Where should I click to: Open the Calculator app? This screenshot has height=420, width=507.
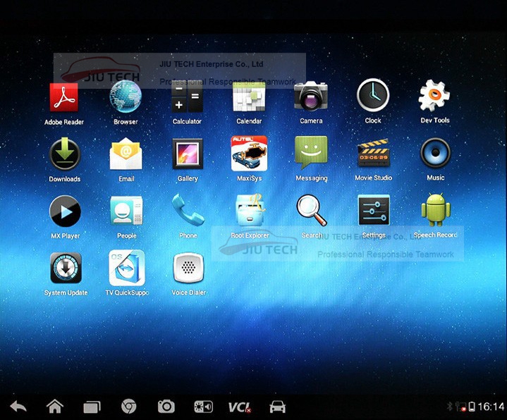coord(187,97)
